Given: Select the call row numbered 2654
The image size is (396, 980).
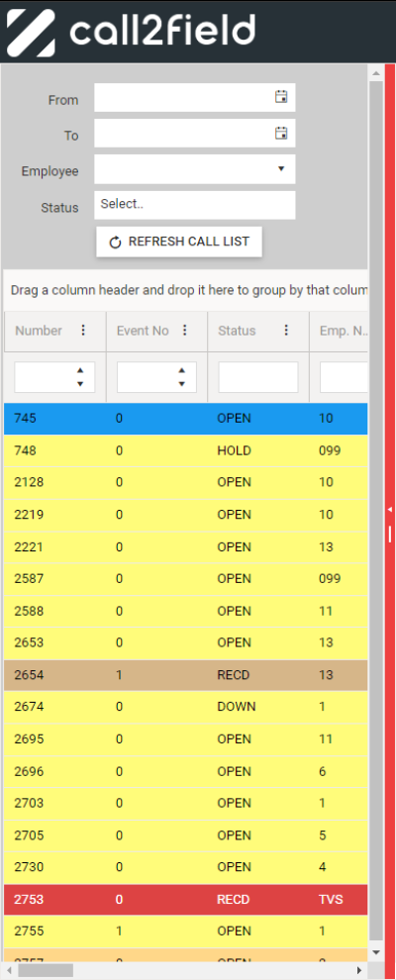Looking at the screenshot, I should pyautogui.click(x=185, y=675).
